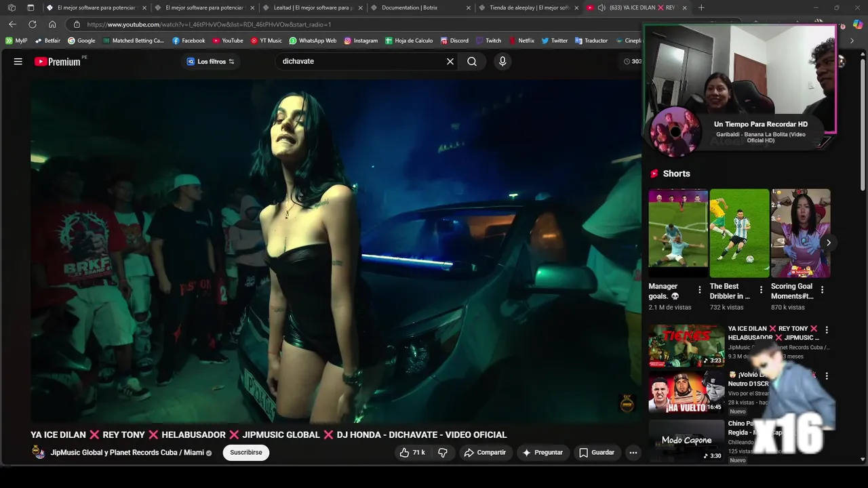This screenshot has width=868, height=488.
Task: Click the Preguntar button
Action: 542,452
